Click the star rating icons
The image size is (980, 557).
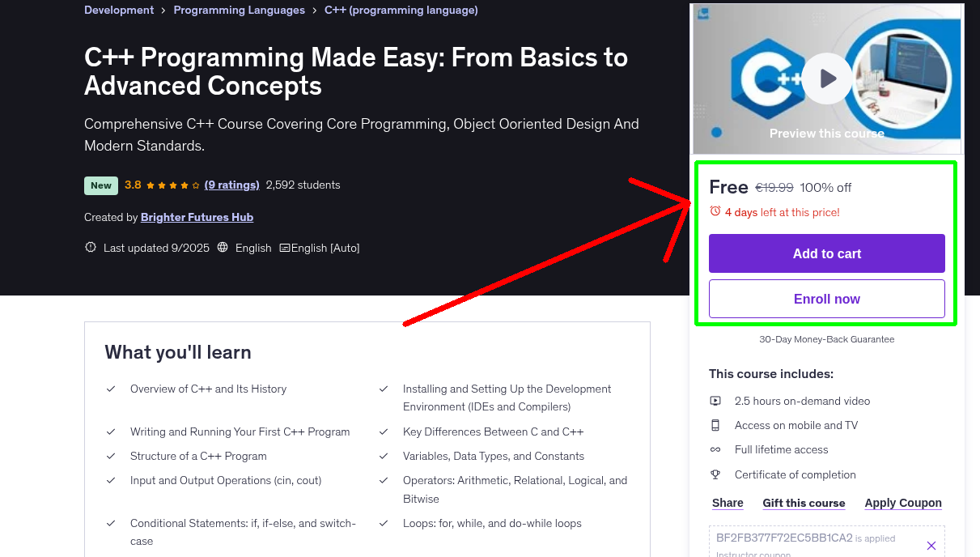pos(171,184)
